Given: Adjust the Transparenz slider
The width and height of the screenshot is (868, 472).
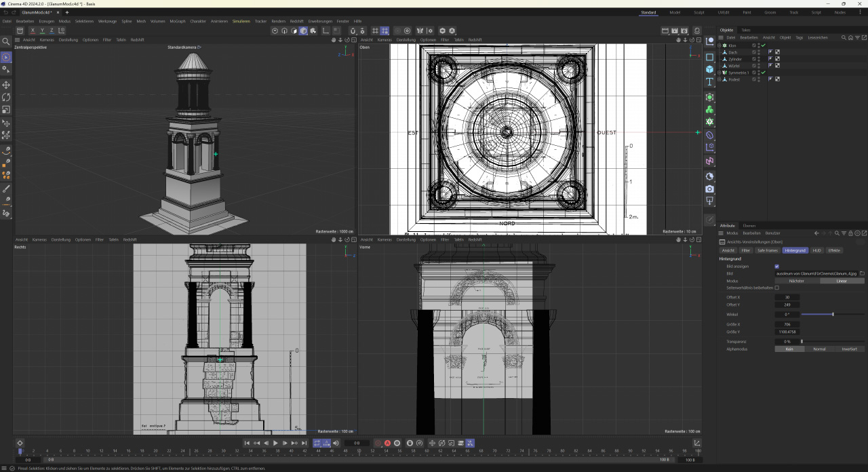Looking at the screenshot, I should click(x=833, y=341).
